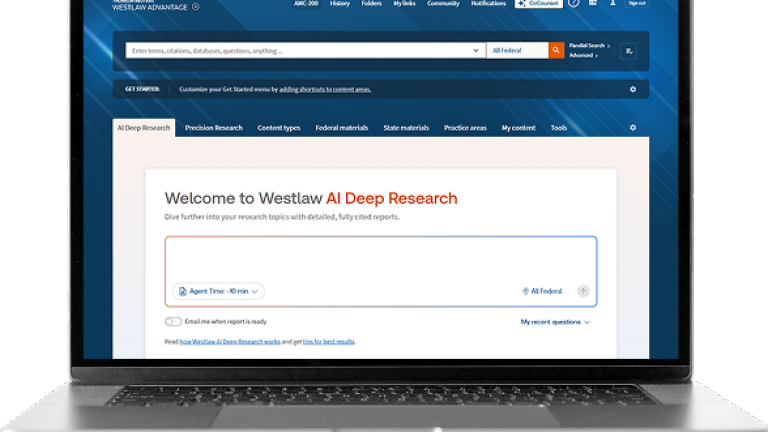Screen dimensions: 768x432
Task: Open the Practice areas tab
Action: (x=465, y=128)
